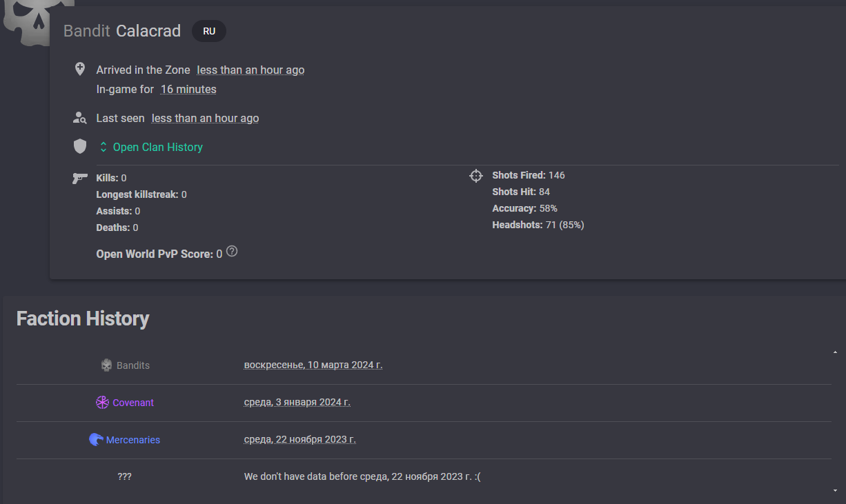The height and width of the screenshot is (504, 846).
Task: Click the 16 minutes in-game time
Action: point(188,90)
